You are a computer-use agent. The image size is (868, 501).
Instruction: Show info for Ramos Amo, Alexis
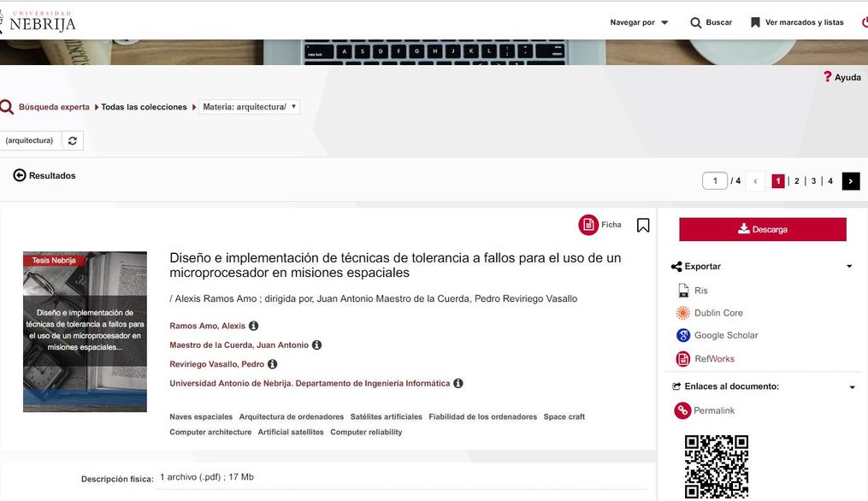(253, 326)
